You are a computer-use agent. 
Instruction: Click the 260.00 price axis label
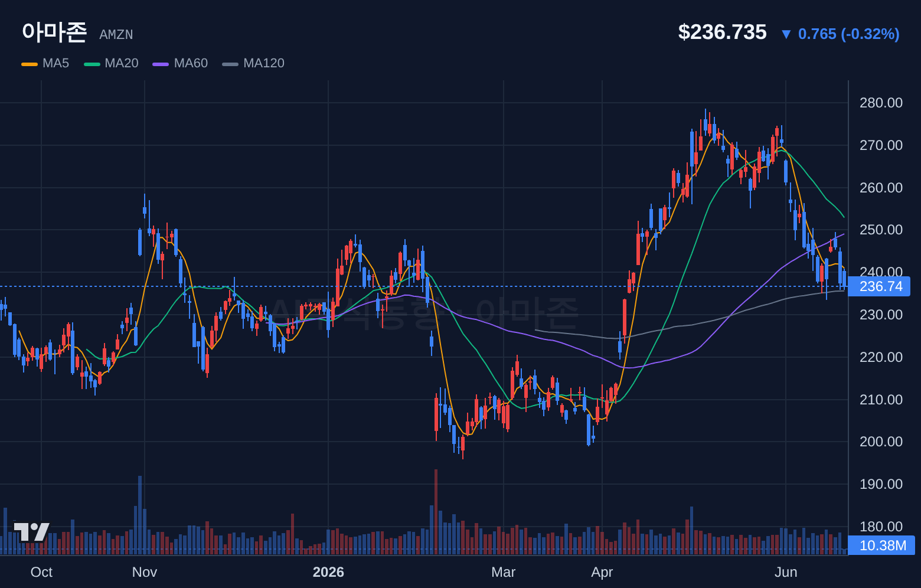881,188
